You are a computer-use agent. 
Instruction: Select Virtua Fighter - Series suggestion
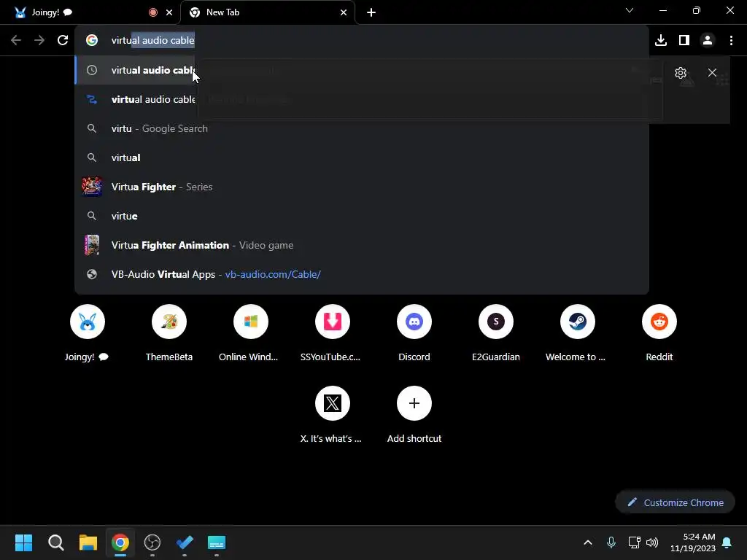coord(362,187)
